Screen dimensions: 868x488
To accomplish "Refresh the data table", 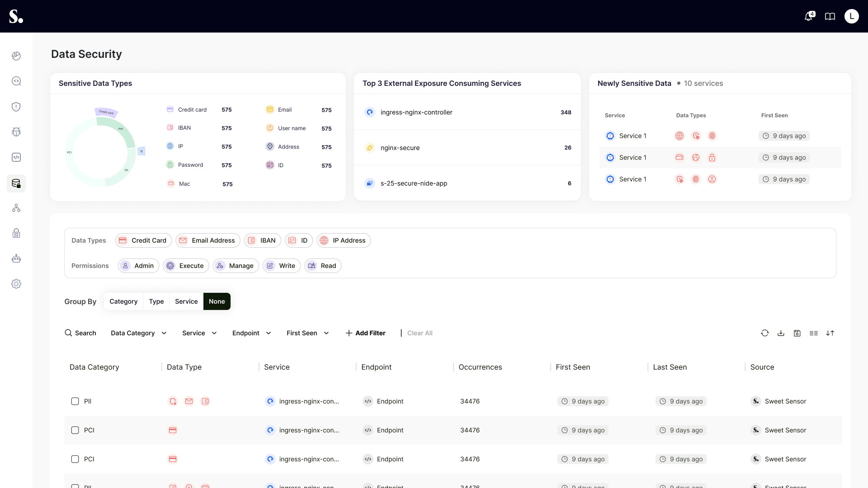I will pyautogui.click(x=765, y=333).
